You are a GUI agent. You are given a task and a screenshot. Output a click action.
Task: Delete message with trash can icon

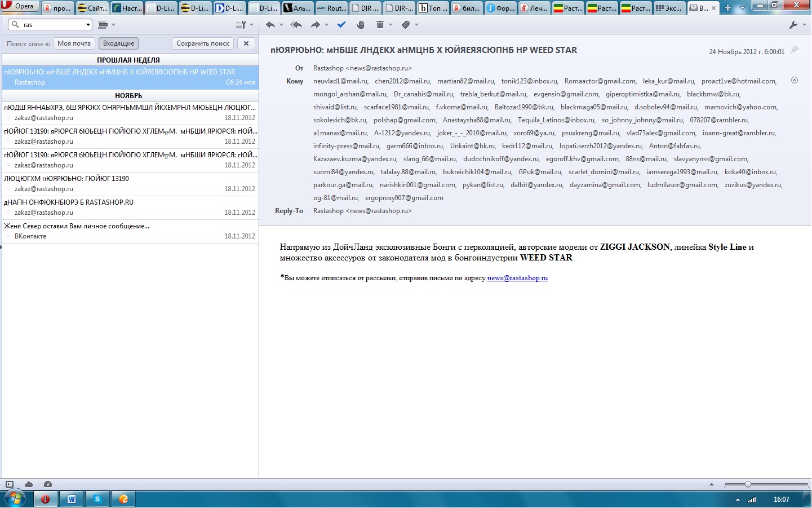pyautogui.click(x=380, y=25)
